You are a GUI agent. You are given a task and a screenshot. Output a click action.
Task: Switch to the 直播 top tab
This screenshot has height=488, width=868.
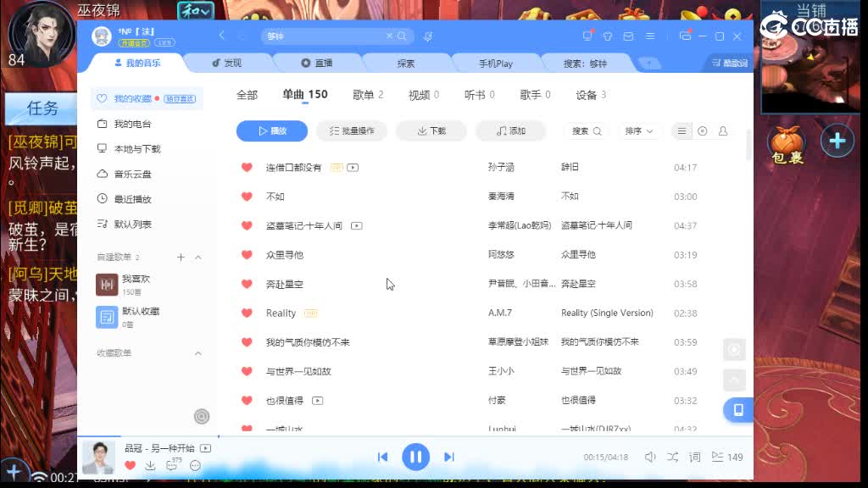tap(317, 63)
